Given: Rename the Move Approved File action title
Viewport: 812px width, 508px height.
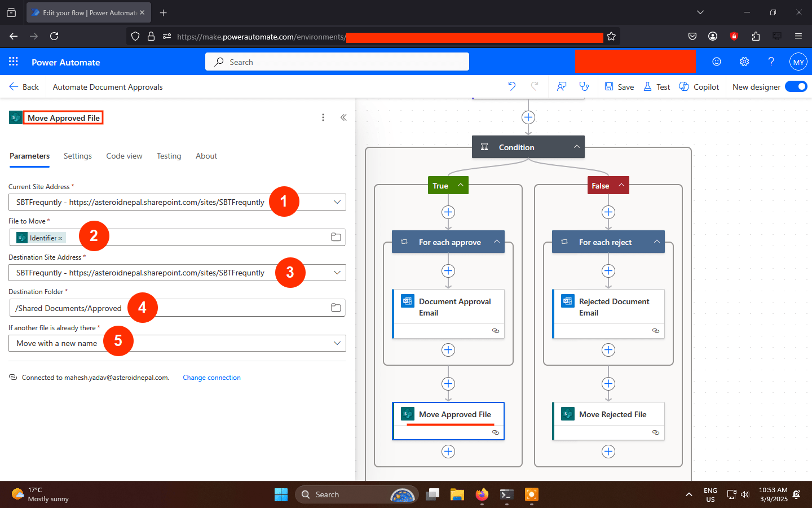Looking at the screenshot, I should point(63,117).
